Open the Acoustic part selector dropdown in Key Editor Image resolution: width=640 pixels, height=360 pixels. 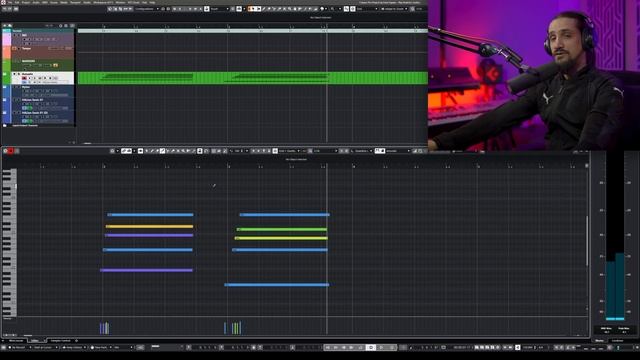(398, 151)
